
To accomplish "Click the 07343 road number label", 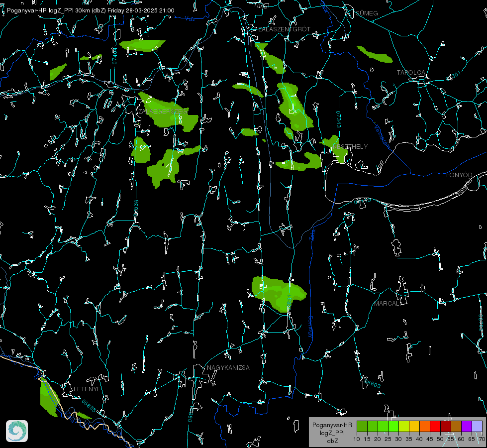I will point(339,119).
